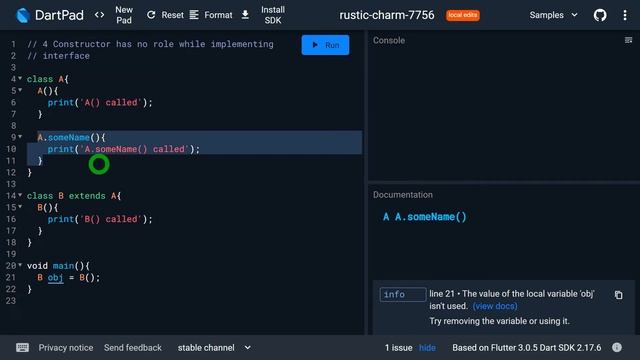Click Install SDK text
The width and height of the screenshot is (640, 360).
pos(273,15)
